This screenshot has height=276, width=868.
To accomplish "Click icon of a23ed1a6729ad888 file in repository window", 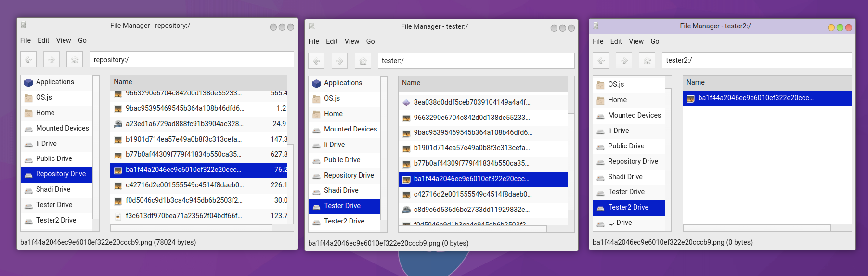I will pos(118,124).
